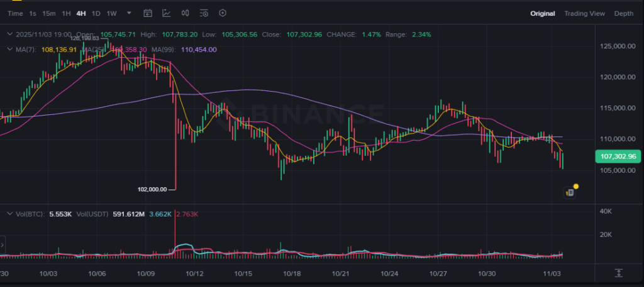Viewport: 644px width, 287px height.
Task: Expand the more time intervals dropdown arrow
Action: coord(129,13)
